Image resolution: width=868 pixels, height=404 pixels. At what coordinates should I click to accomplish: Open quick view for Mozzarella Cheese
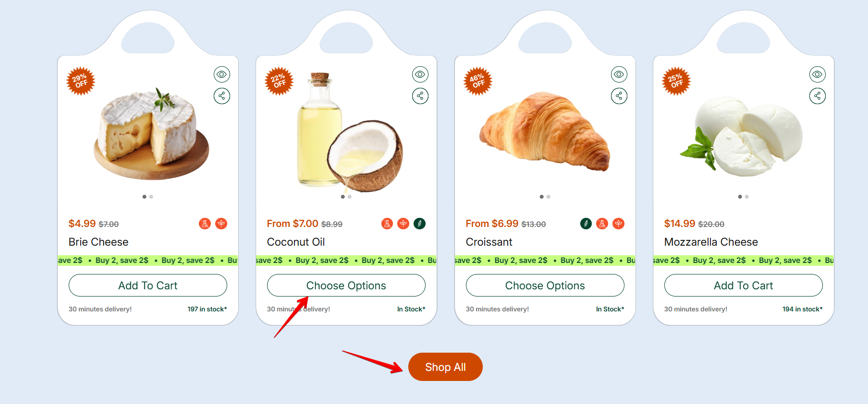click(817, 74)
